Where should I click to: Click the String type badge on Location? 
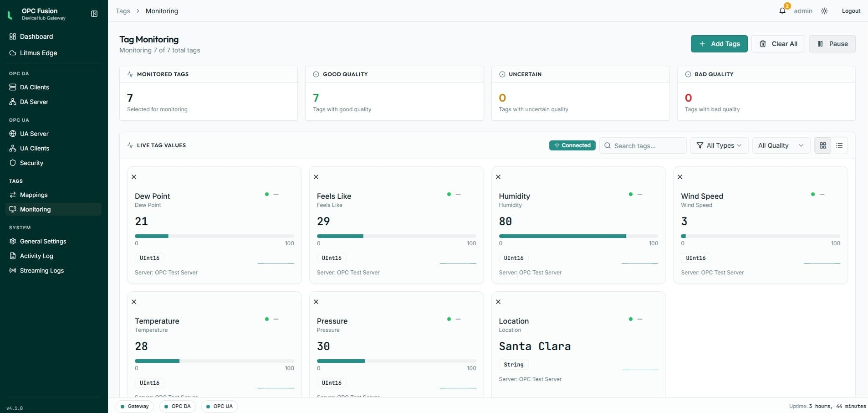(x=514, y=365)
